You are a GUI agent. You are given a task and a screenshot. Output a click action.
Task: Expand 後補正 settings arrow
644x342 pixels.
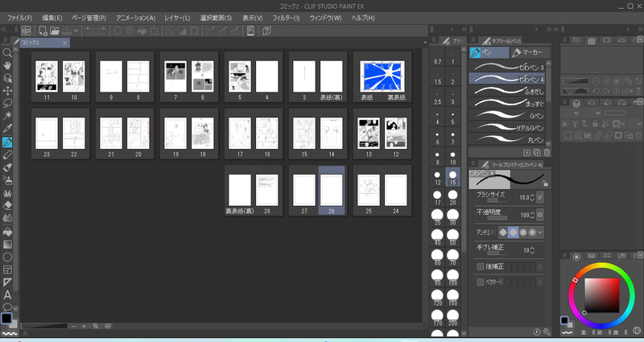(x=539, y=266)
